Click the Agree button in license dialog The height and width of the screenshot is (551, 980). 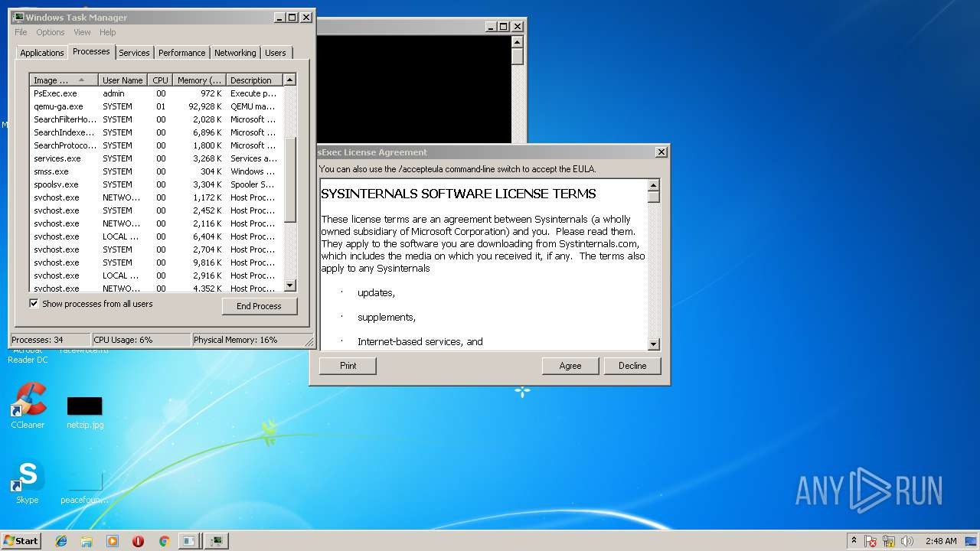570,366
